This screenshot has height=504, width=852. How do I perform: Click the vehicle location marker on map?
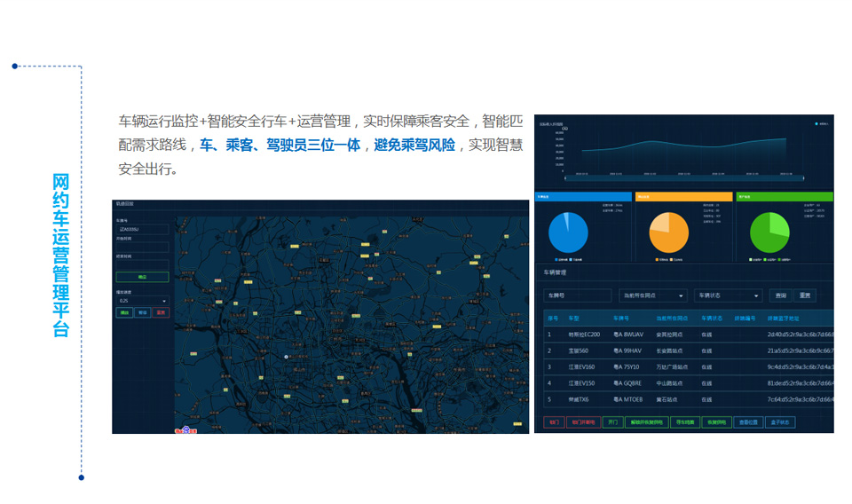pos(286,356)
